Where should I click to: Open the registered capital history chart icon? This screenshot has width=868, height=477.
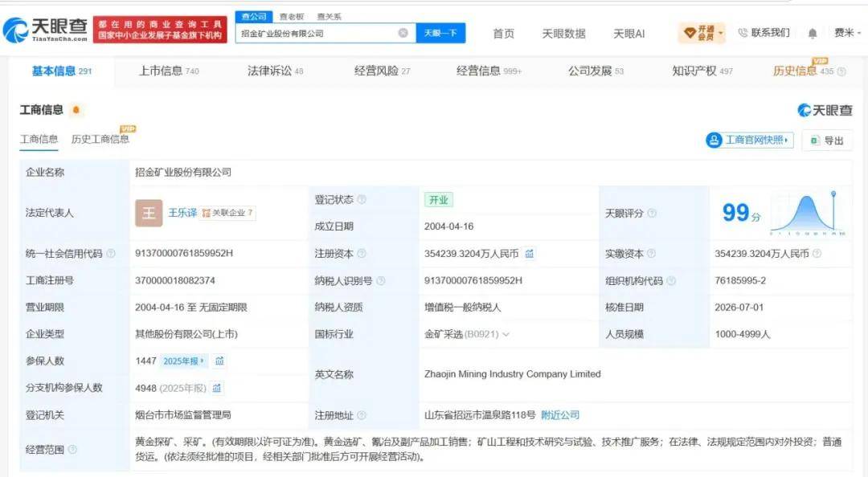point(529,254)
